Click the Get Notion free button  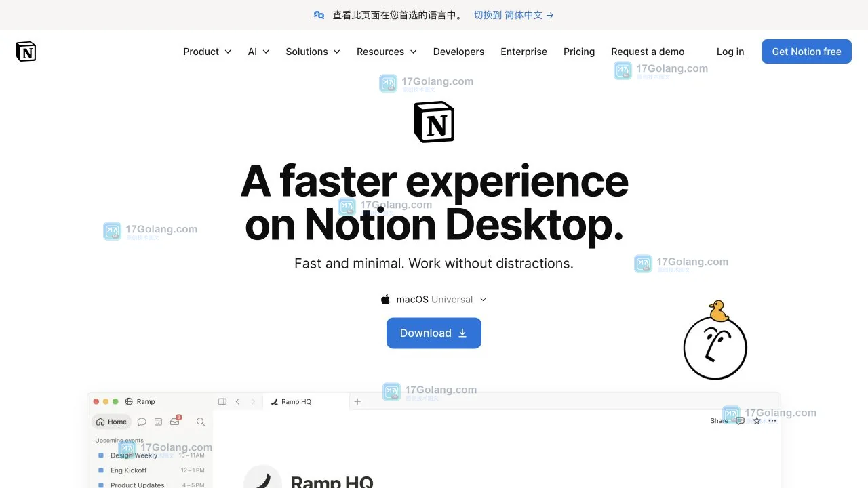click(806, 52)
